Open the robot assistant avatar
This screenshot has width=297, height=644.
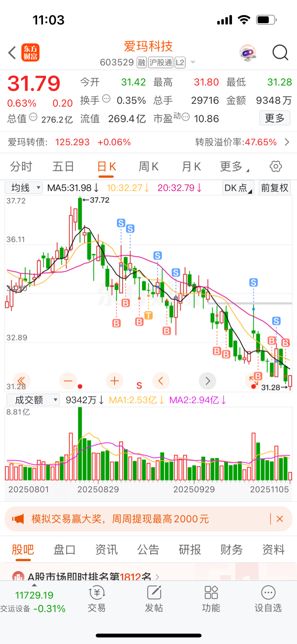(248, 53)
